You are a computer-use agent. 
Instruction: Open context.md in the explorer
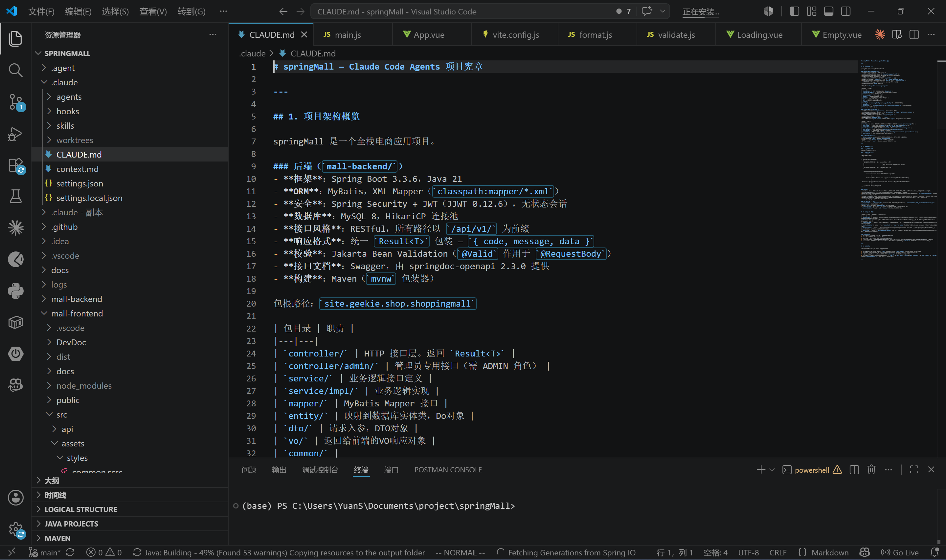pyautogui.click(x=130, y=169)
